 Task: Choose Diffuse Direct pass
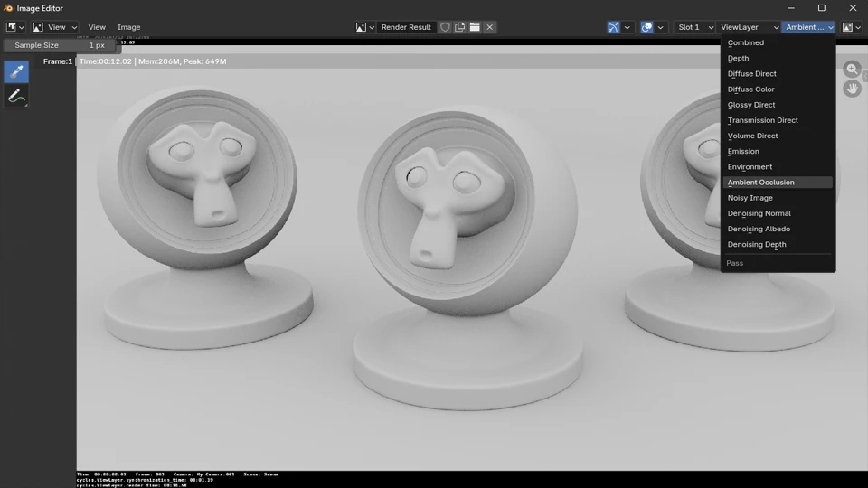click(778, 73)
